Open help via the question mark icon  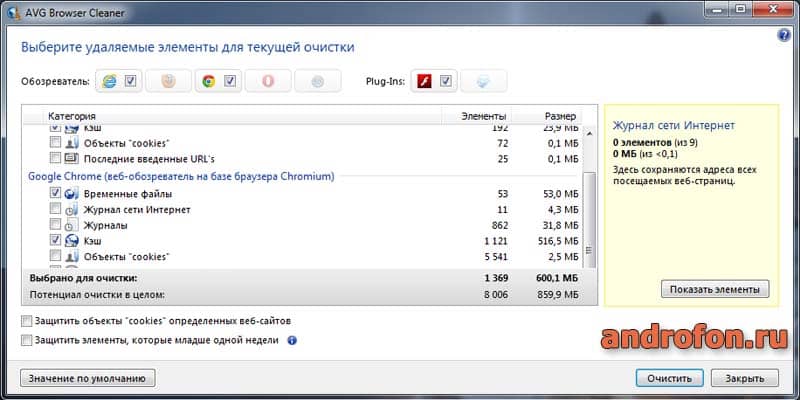[x=784, y=35]
